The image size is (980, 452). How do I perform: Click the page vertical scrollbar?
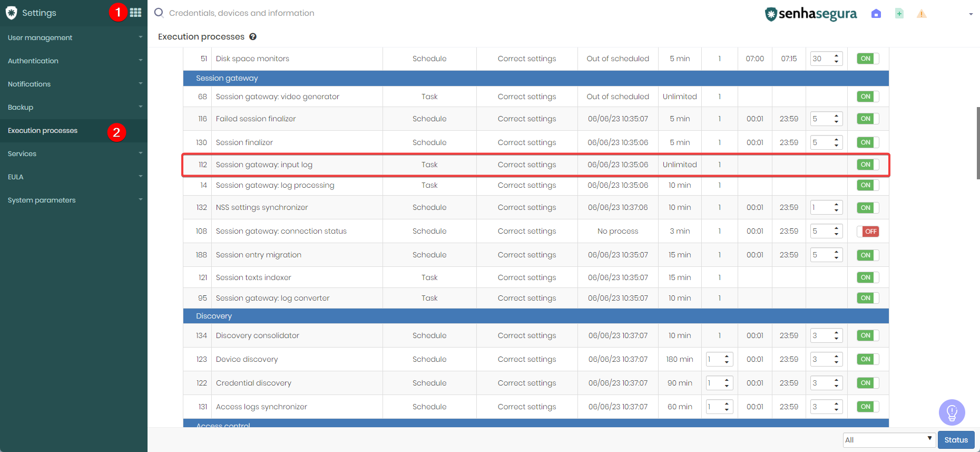[x=978, y=143]
